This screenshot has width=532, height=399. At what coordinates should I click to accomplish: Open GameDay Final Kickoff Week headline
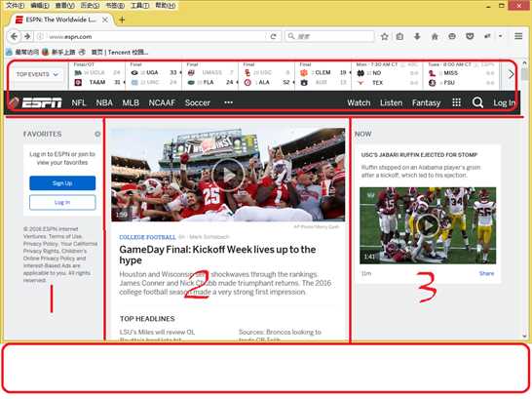[x=217, y=255]
